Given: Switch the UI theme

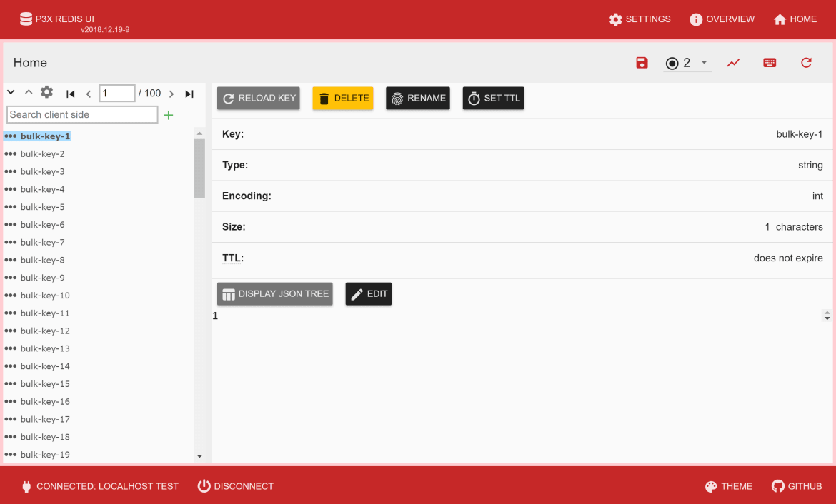Looking at the screenshot, I should tap(728, 486).
